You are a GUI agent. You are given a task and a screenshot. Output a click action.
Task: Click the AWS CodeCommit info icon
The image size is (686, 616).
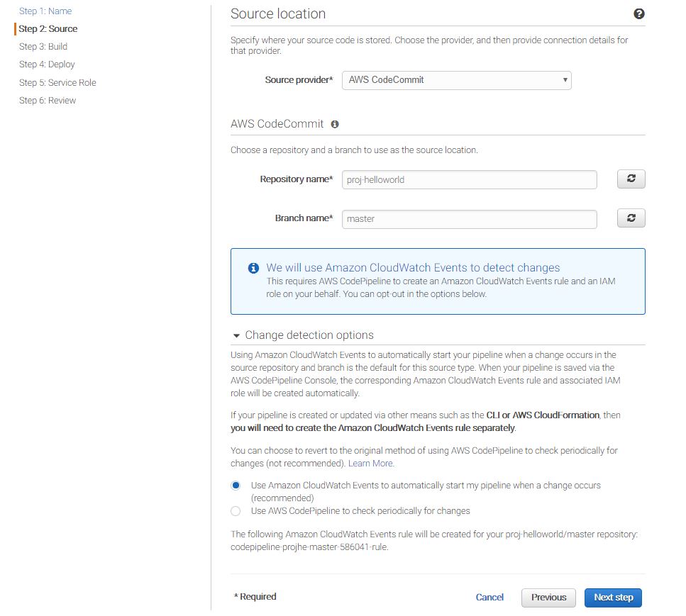coord(335,124)
